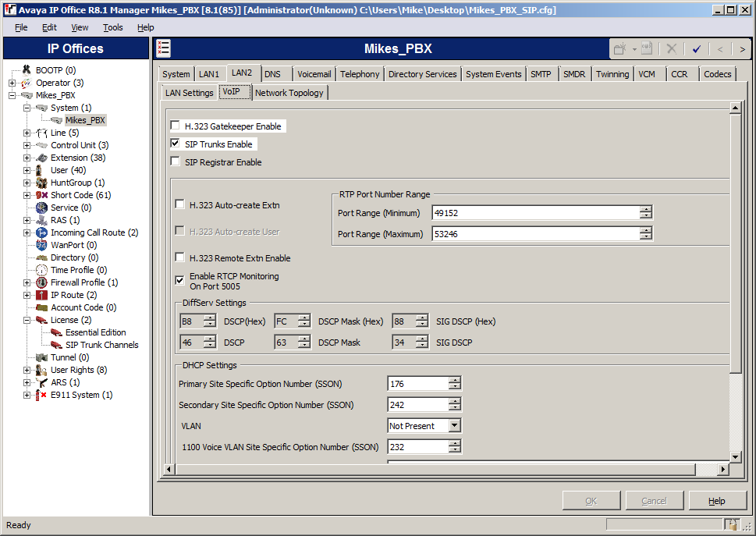The image size is (756, 536).
Task: Click the Help button at bottom right
Action: click(x=716, y=501)
